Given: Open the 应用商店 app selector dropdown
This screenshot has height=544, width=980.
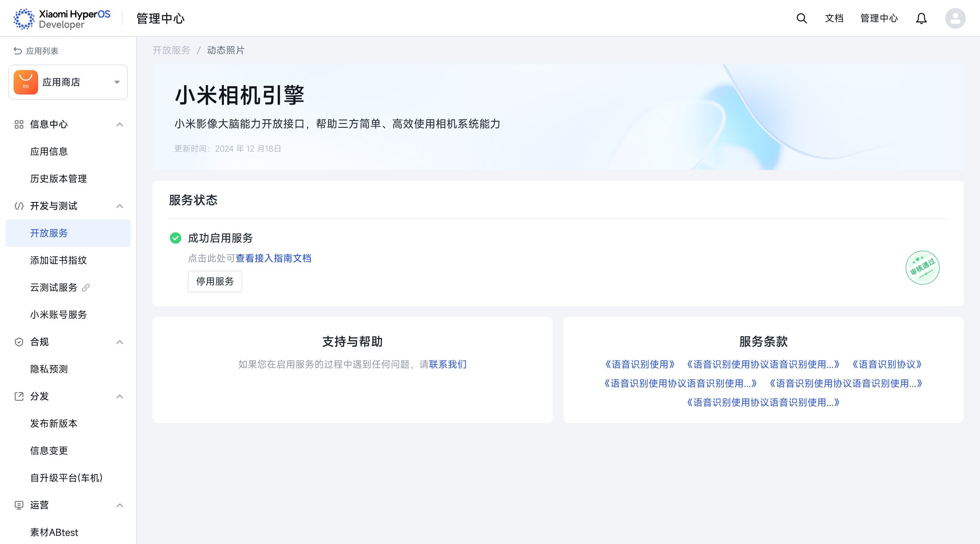Looking at the screenshot, I should point(68,82).
